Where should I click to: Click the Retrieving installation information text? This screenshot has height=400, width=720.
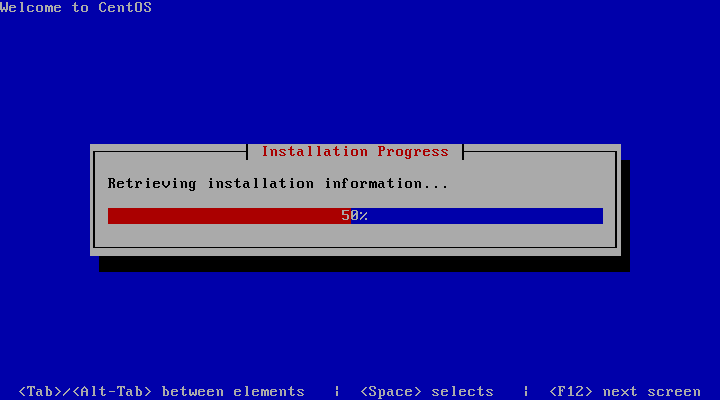coord(278,184)
